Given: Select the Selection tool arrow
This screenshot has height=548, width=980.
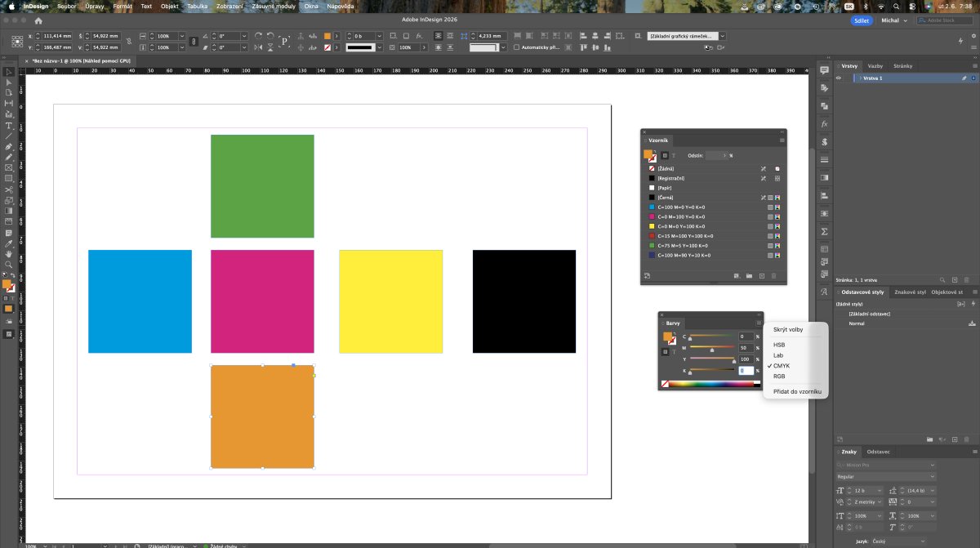Looking at the screenshot, I should click(8, 71).
